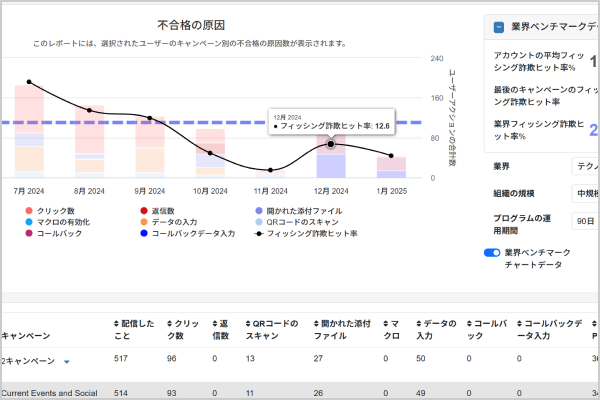Viewport: 600px width, 400px height.
Task: Toggle the クリック数 legend marker
Action: pos(29,211)
